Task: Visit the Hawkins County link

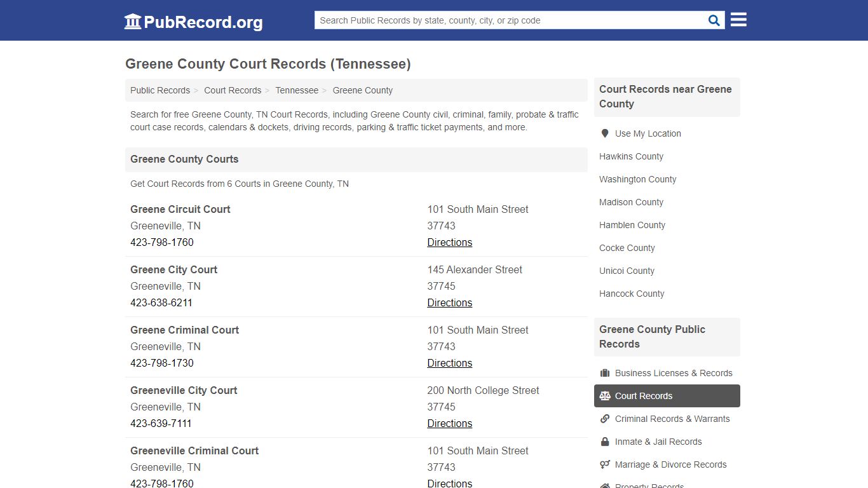Action: pyautogui.click(x=631, y=156)
